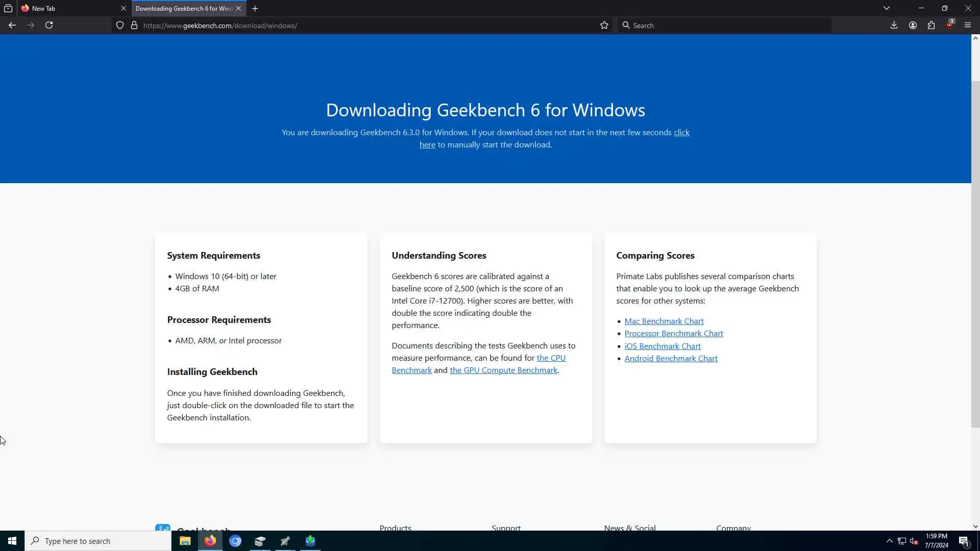The height and width of the screenshot is (551, 980).
Task: Click the red-badged extension toolbar icon
Action: pos(949,25)
